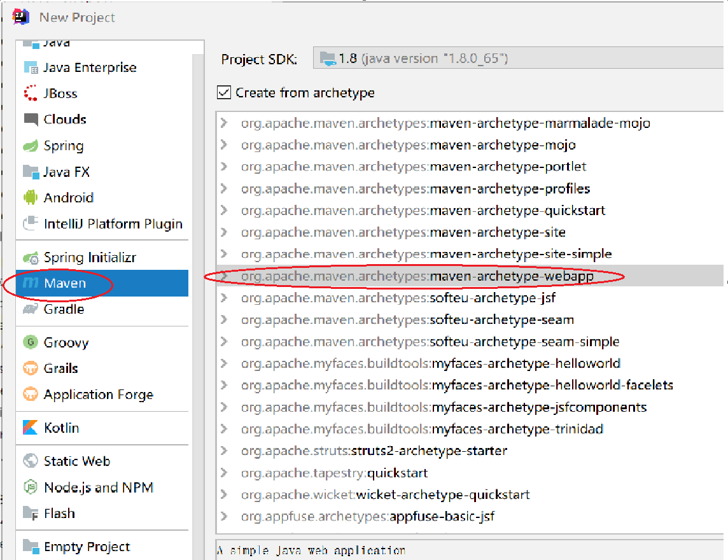Click the Android robot icon

[31, 197]
